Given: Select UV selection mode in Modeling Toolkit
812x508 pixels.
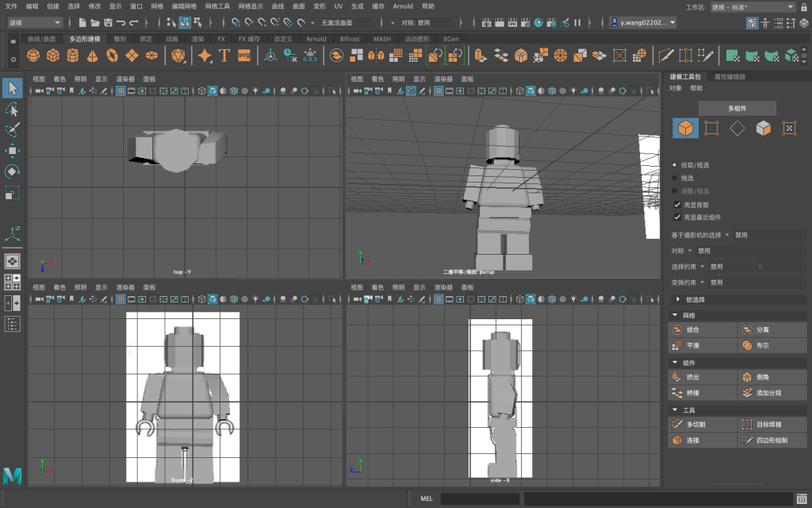Looking at the screenshot, I should click(x=789, y=128).
